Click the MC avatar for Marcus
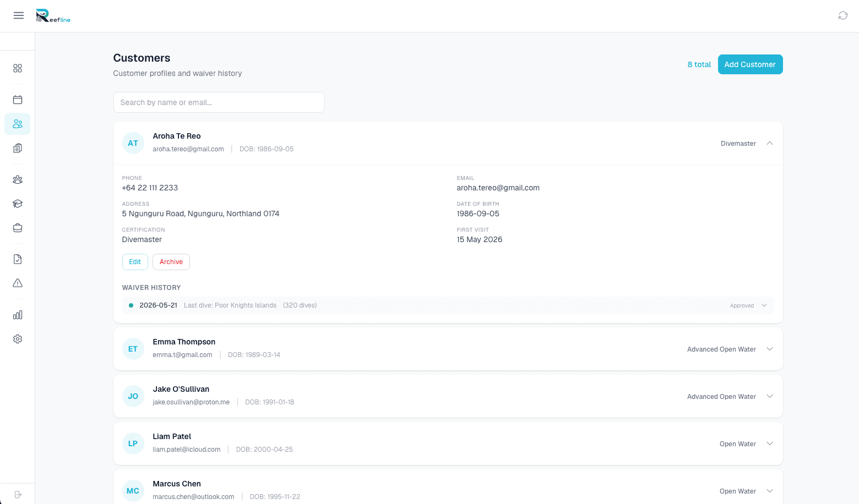The image size is (859, 504). coord(133,491)
